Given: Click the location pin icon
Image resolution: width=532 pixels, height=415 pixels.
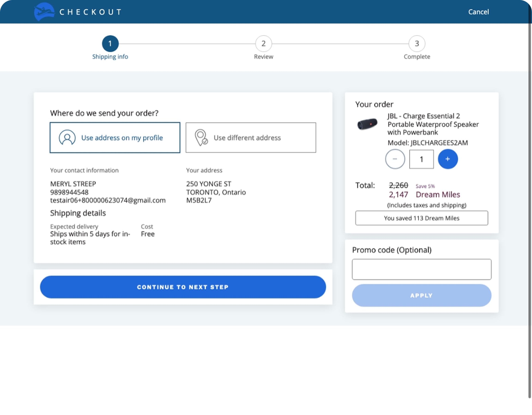Looking at the screenshot, I should (201, 137).
